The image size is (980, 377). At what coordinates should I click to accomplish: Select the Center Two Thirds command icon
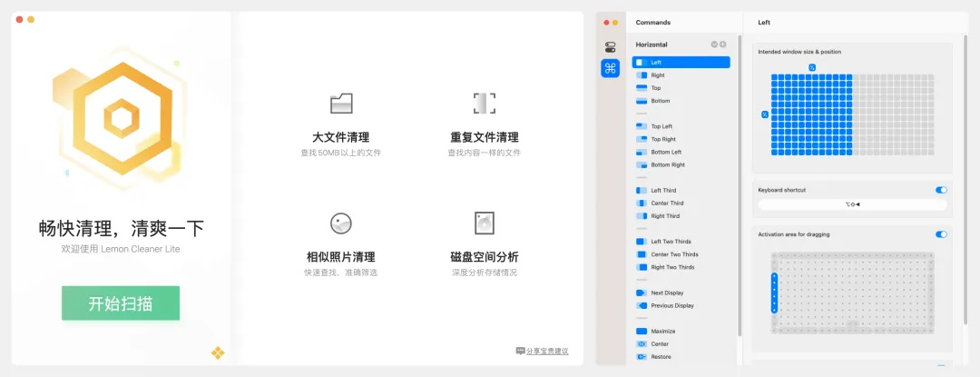coord(642,254)
